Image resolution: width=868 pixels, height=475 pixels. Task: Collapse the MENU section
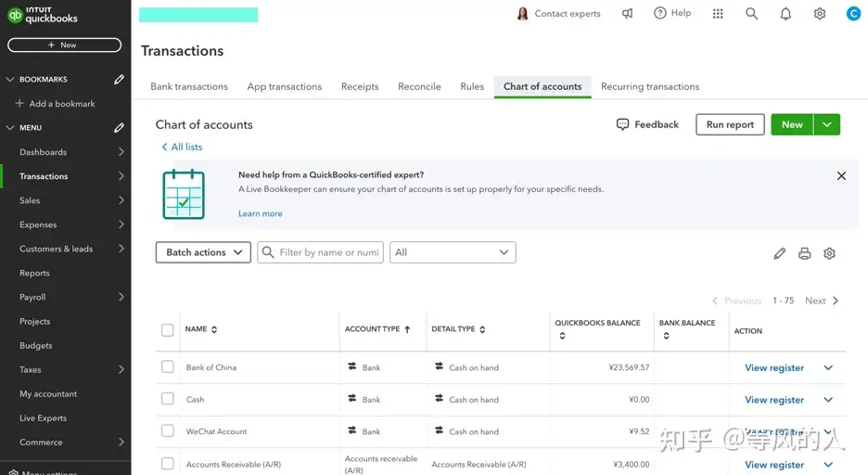(10, 127)
